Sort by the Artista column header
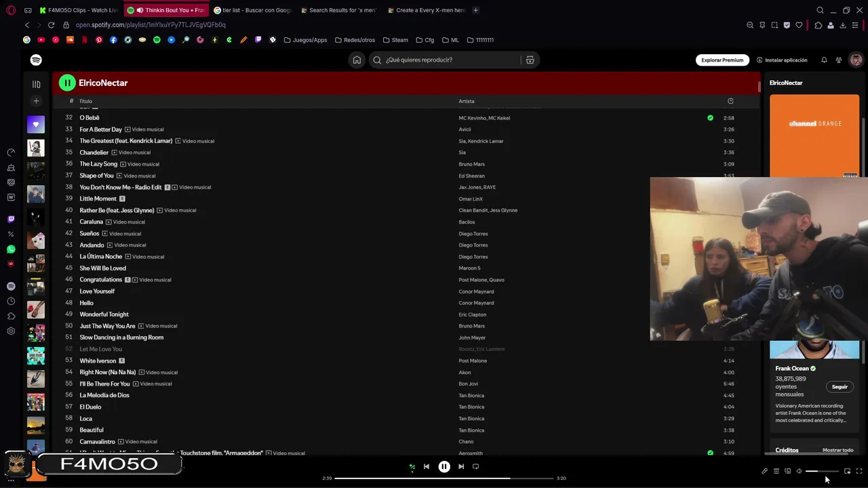The height and width of the screenshot is (488, 868). point(467,101)
